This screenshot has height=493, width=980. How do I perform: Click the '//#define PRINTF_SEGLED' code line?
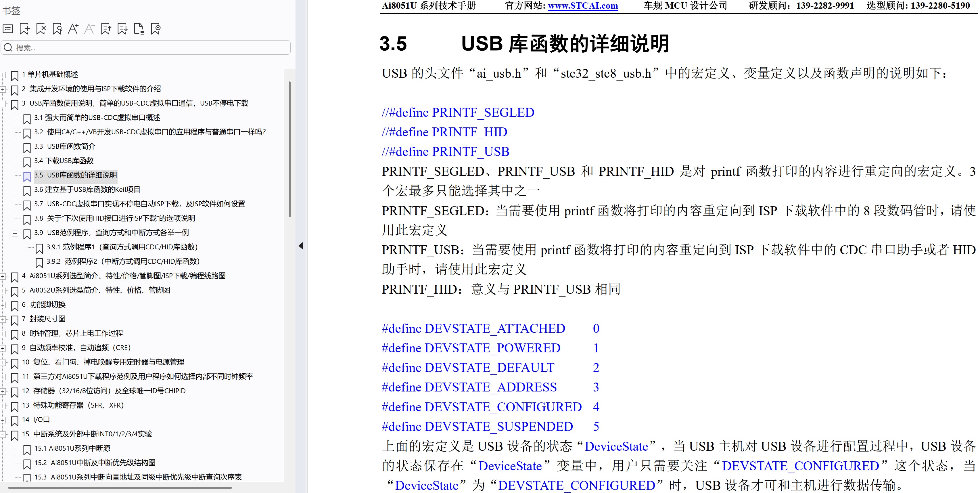coord(458,113)
